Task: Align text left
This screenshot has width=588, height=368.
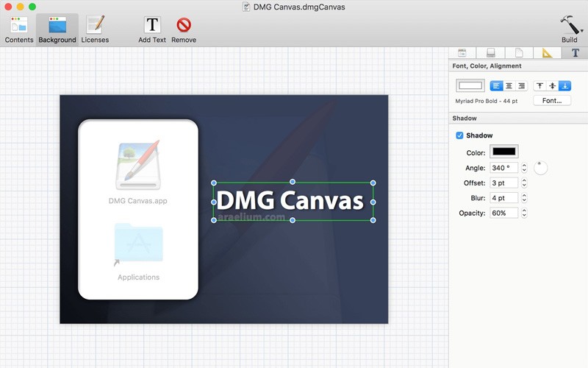Action: pos(496,86)
